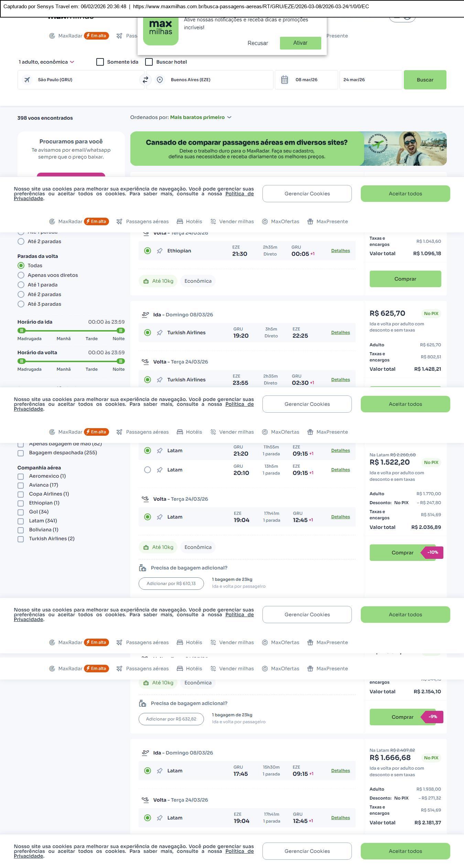This screenshot has height=868, width=464.
Task: Click the luggage icon next to 'Precisa de bagagem adicional?' above the R$ 610,13 button
Action: point(142,568)
